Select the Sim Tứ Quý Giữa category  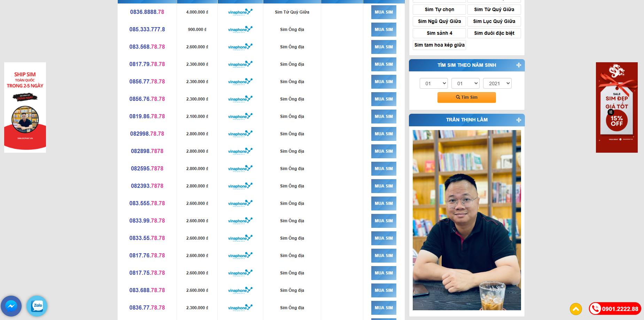click(494, 9)
